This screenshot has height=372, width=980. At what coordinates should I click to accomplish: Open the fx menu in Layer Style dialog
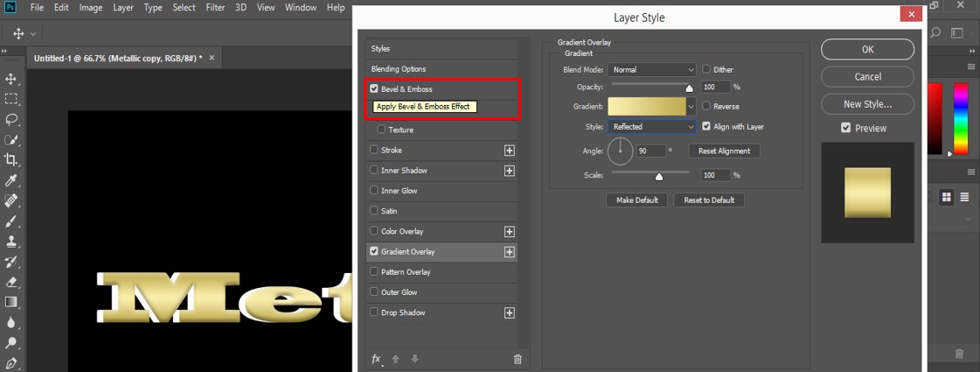(x=376, y=359)
